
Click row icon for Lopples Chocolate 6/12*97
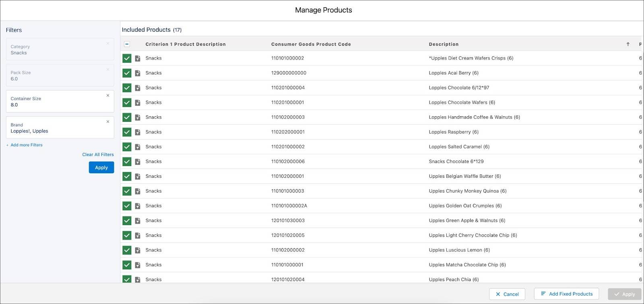pos(138,88)
